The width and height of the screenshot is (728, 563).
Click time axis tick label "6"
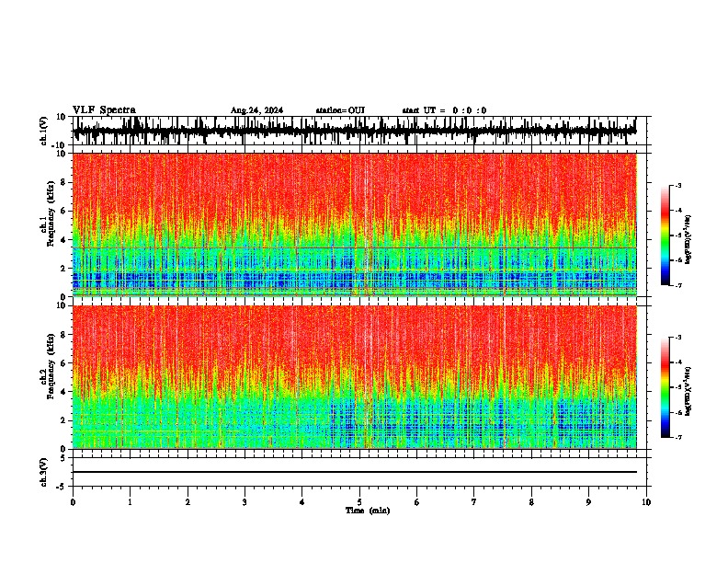point(417,502)
